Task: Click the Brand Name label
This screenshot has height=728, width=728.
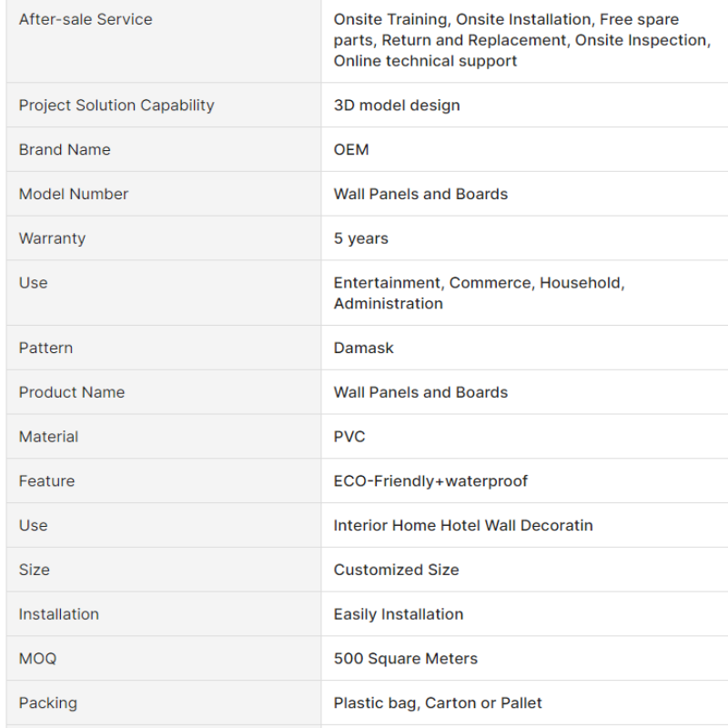Action: pyautogui.click(x=65, y=150)
